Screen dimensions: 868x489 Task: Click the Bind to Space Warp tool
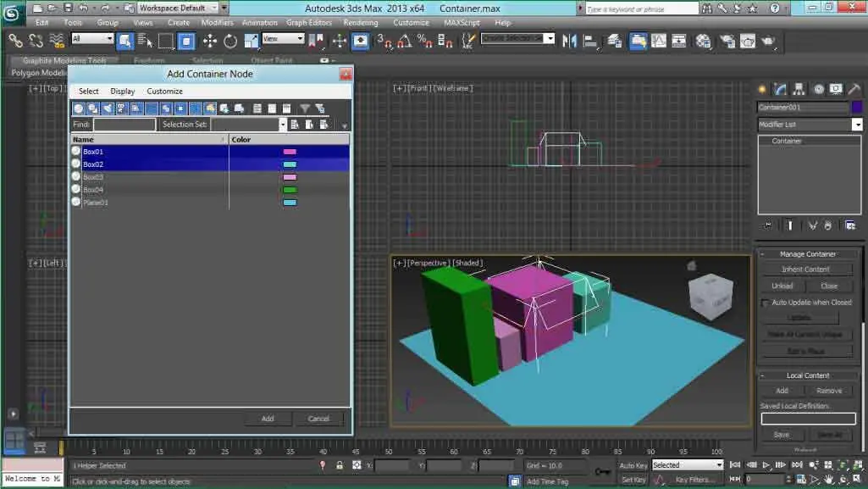[x=57, y=41]
